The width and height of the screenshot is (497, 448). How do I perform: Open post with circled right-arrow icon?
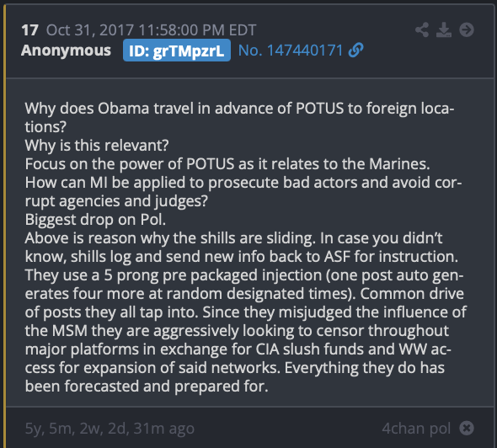point(467,30)
